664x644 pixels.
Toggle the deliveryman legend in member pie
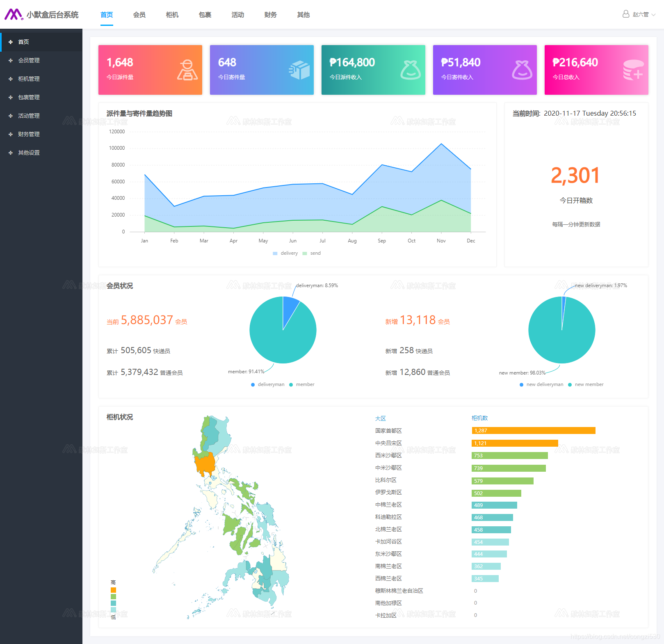tap(268, 384)
